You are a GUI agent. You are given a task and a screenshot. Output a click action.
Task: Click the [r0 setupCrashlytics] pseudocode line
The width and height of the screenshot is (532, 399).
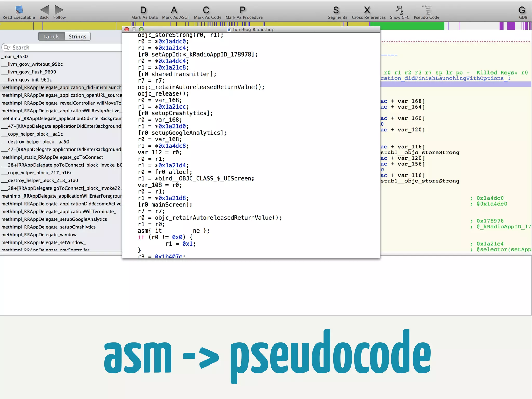point(175,113)
